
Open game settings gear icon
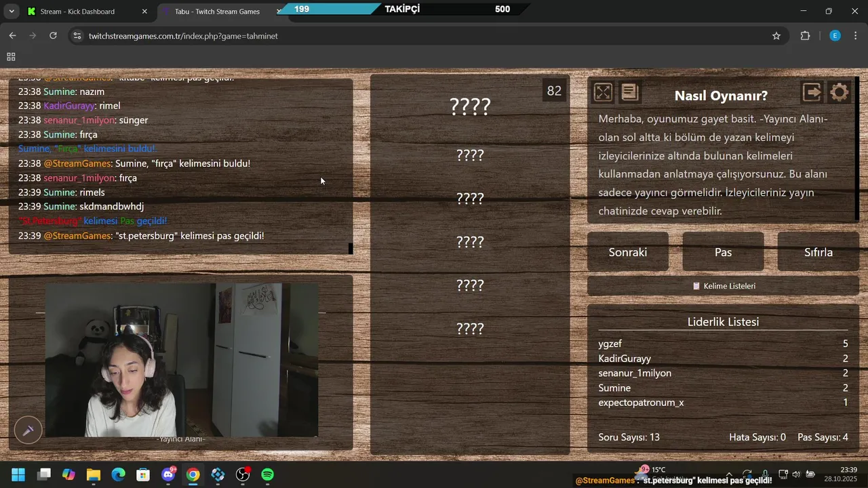point(840,92)
